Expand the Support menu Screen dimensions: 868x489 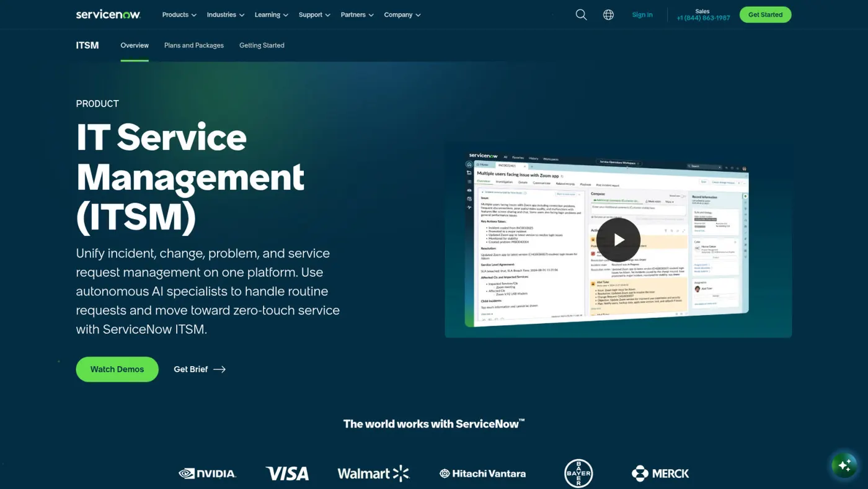point(314,15)
